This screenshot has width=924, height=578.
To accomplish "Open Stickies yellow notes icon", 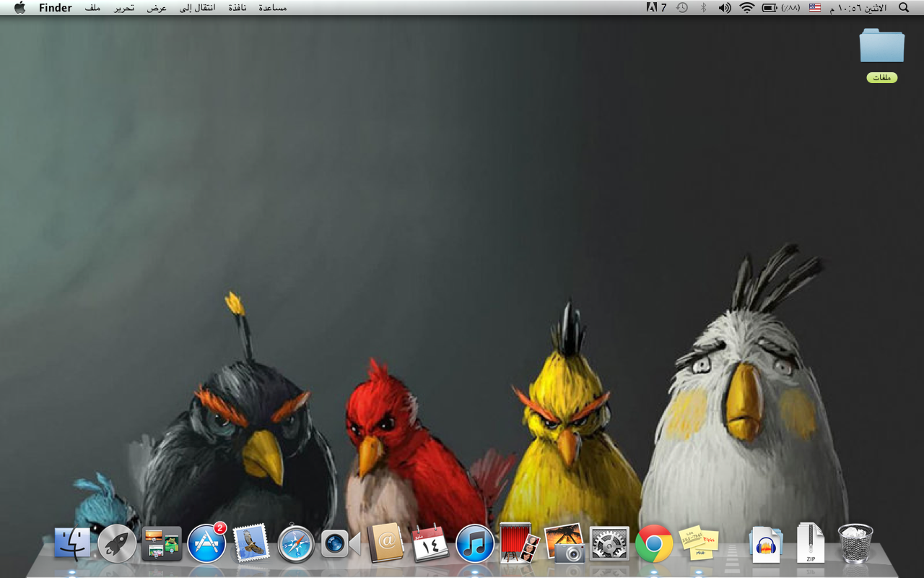I will [699, 543].
